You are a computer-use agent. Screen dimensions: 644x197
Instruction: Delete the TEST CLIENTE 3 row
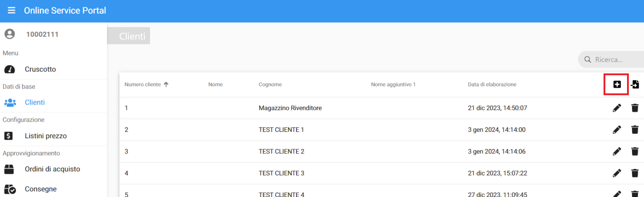(635, 173)
